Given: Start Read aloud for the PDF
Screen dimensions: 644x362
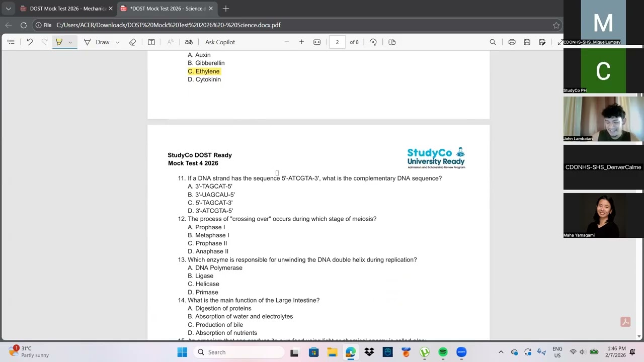Looking at the screenshot, I should click(x=170, y=42).
